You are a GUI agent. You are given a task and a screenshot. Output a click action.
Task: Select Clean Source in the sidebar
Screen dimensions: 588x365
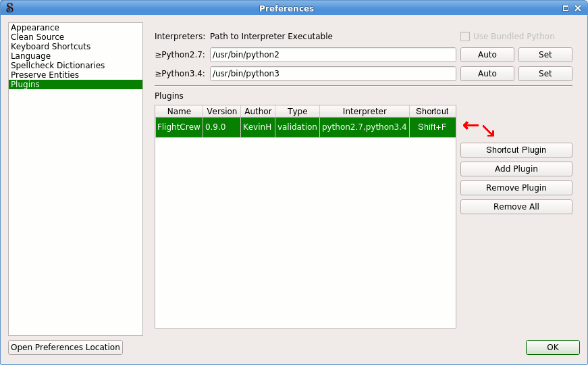coord(76,36)
